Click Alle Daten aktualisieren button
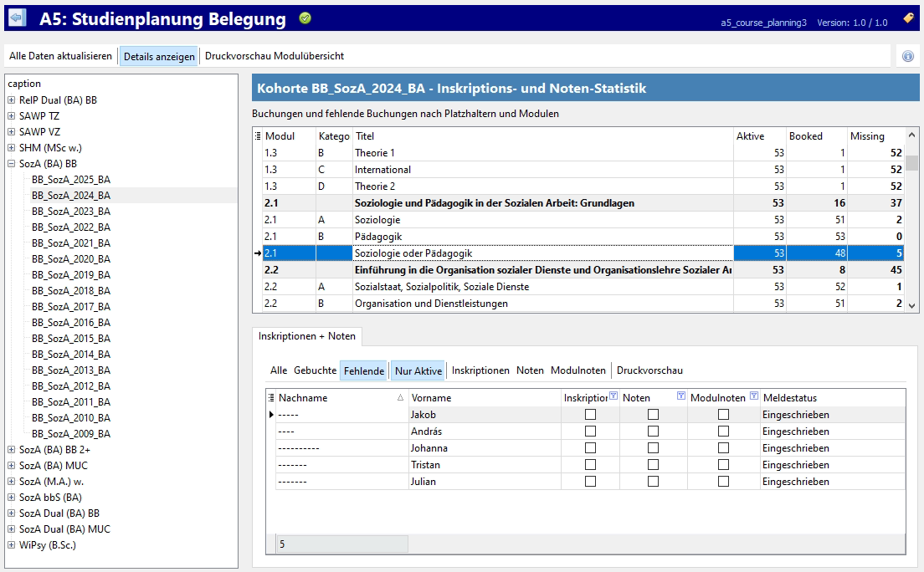924x572 pixels. pos(60,56)
